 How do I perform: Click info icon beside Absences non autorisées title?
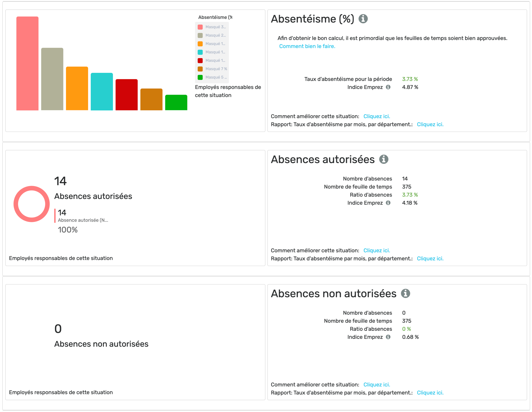pos(405,293)
